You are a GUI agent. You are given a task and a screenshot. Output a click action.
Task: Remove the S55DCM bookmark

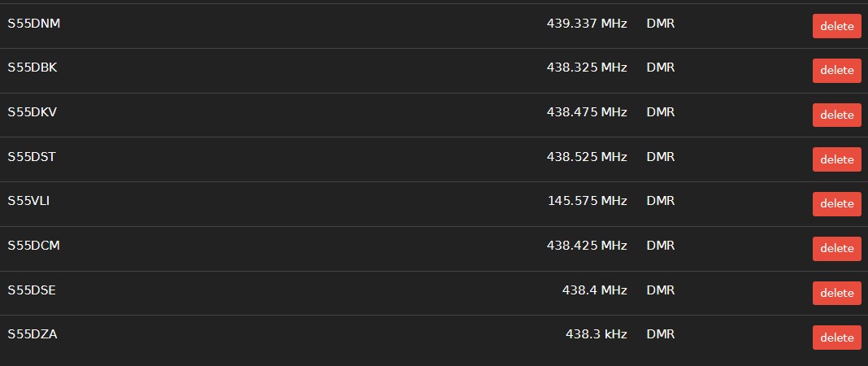[x=836, y=249]
